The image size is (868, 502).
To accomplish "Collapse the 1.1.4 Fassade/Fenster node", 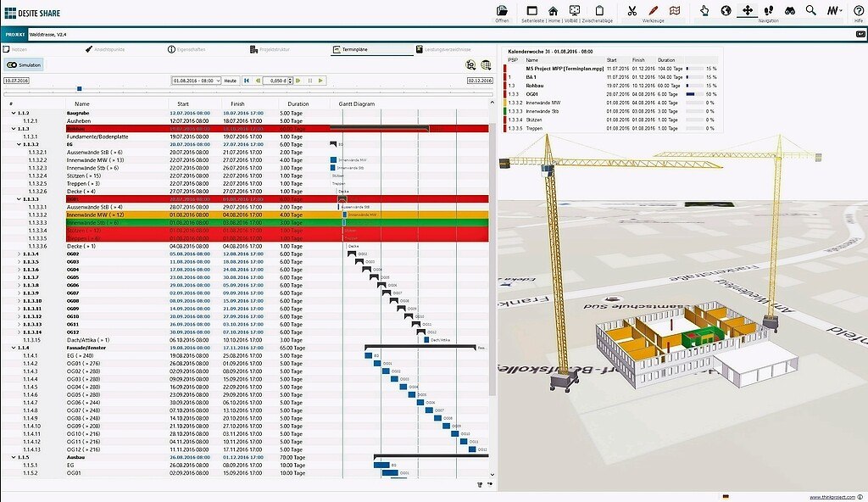I will pos(14,348).
